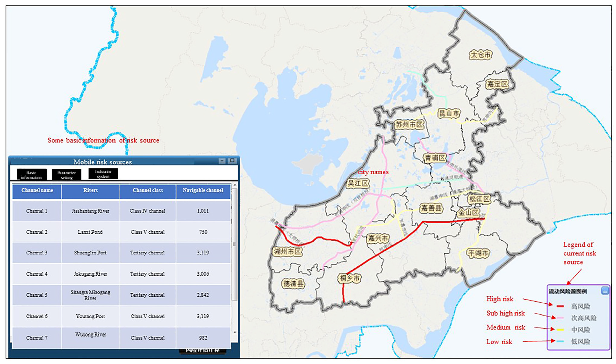Click the Navigable channel column header
This screenshot has width=616, height=364.
[203, 190]
